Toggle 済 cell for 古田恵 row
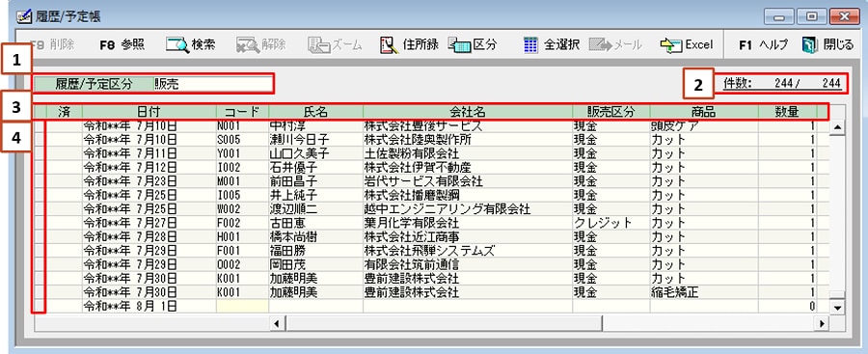 pyautogui.click(x=65, y=223)
